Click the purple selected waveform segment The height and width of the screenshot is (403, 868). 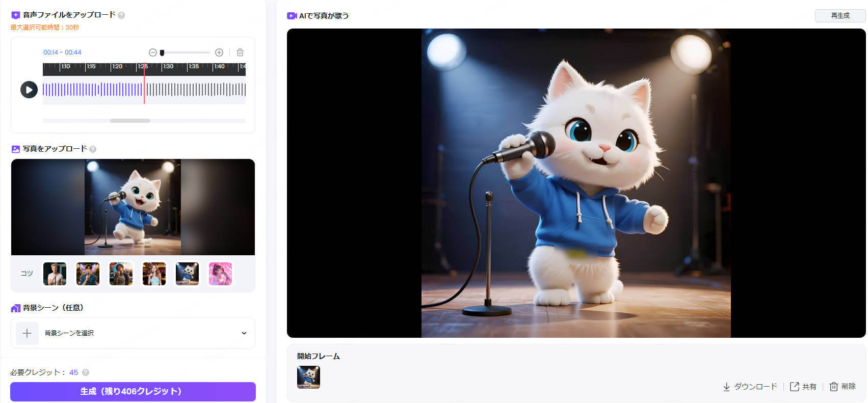[x=92, y=90]
